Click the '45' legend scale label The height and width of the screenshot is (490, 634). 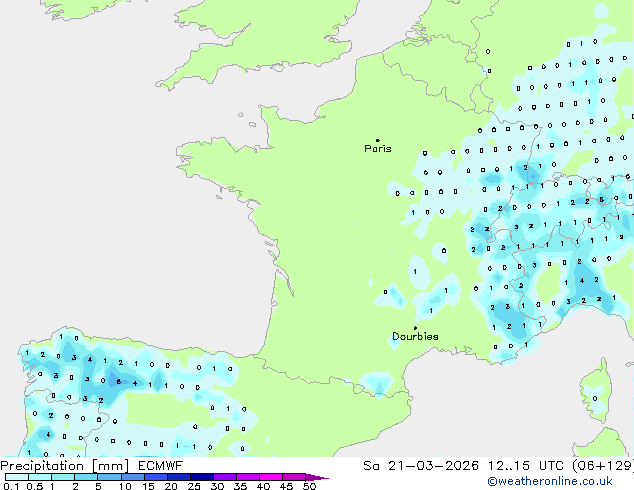(x=286, y=486)
